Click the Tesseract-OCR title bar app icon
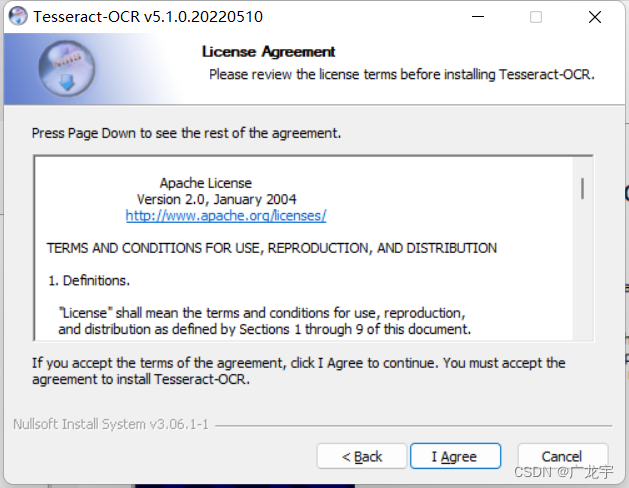Viewport: 629px width, 488px height. pos(18,16)
